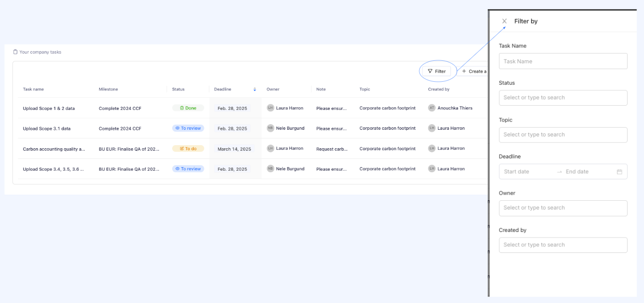
Task: Expand the Created by filter dropdown
Action: tap(563, 245)
